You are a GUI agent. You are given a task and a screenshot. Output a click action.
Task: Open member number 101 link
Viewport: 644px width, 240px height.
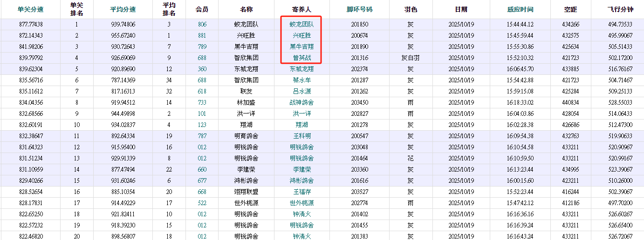coord(202,113)
